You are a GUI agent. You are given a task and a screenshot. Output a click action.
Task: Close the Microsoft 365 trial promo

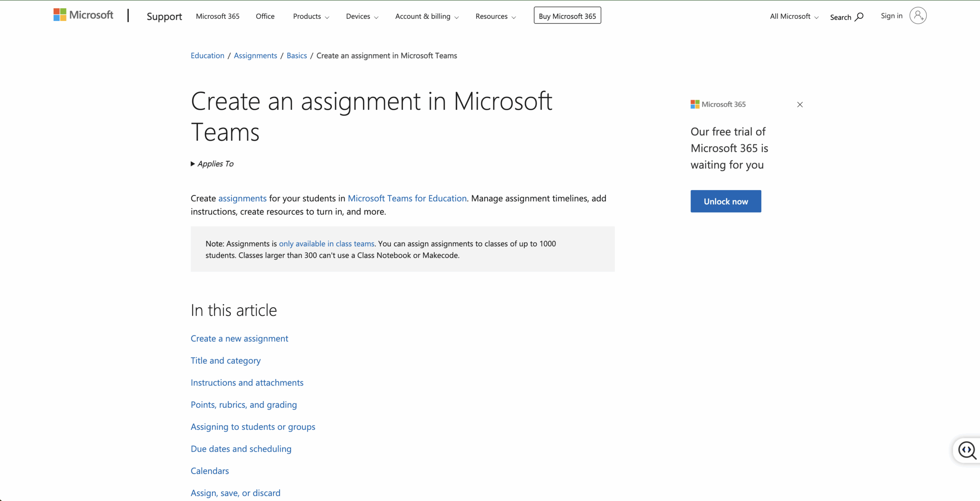[x=800, y=104]
